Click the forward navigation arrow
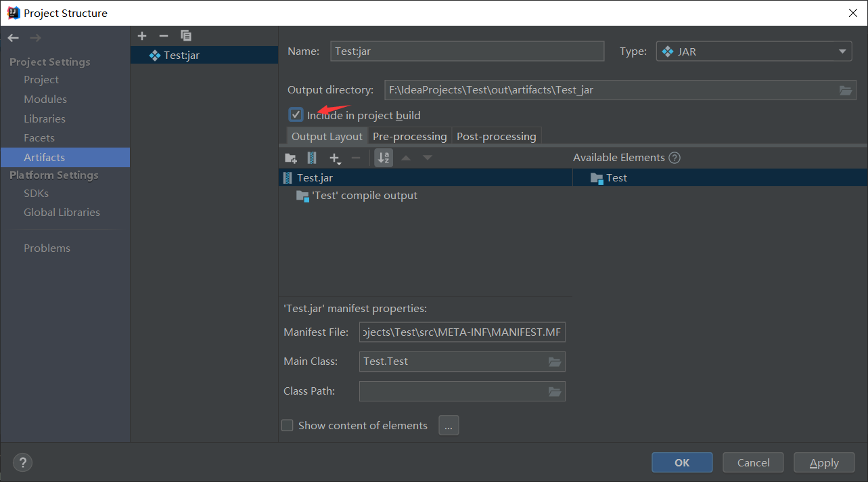This screenshot has height=482, width=868. [x=35, y=38]
